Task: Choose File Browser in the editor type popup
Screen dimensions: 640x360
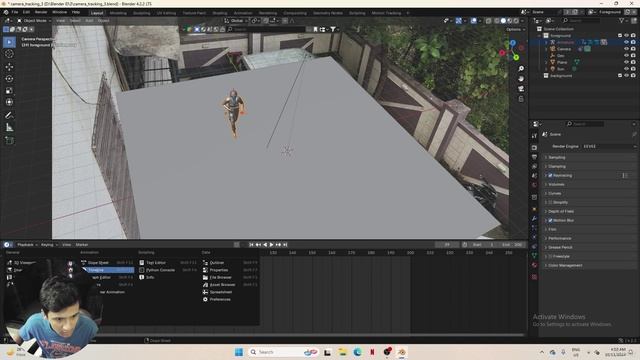Action: pos(231,278)
